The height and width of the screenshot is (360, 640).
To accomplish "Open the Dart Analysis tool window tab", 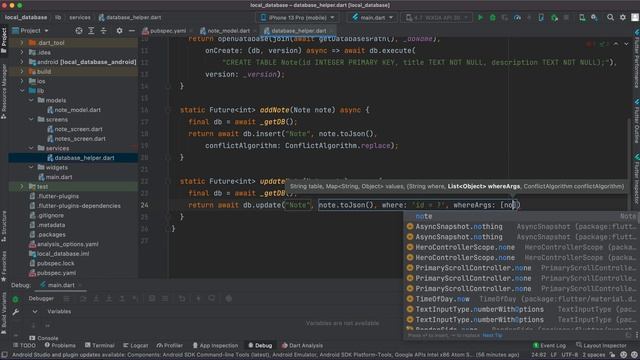I will click(302, 345).
